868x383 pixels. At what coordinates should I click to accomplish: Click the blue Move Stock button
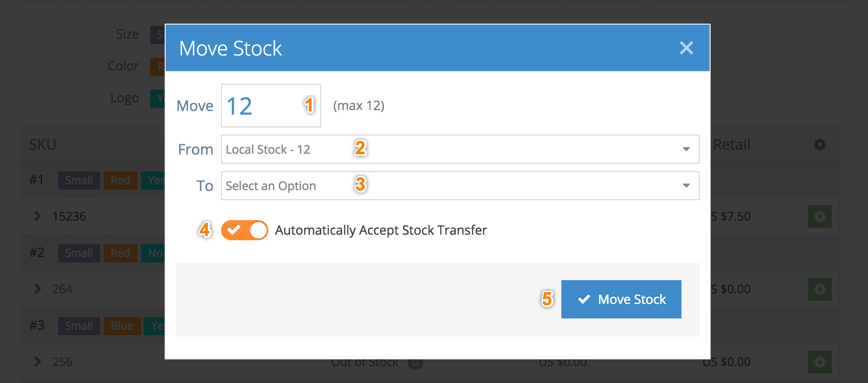click(621, 299)
